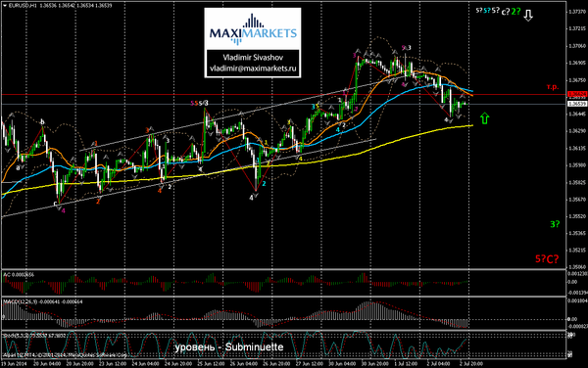
Task: Click the gray current price tag 1.36539
Action: [x=577, y=104]
